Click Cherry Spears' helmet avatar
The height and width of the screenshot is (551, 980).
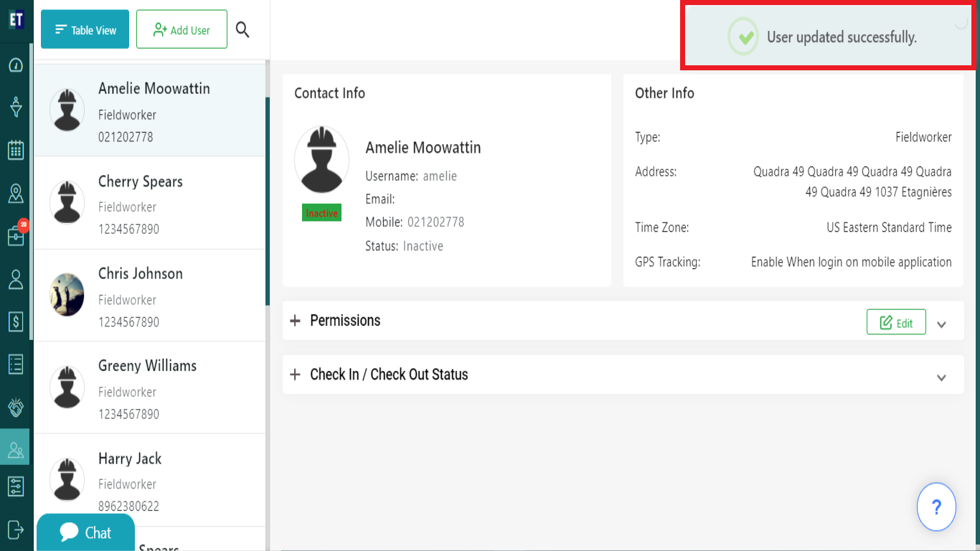67,202
